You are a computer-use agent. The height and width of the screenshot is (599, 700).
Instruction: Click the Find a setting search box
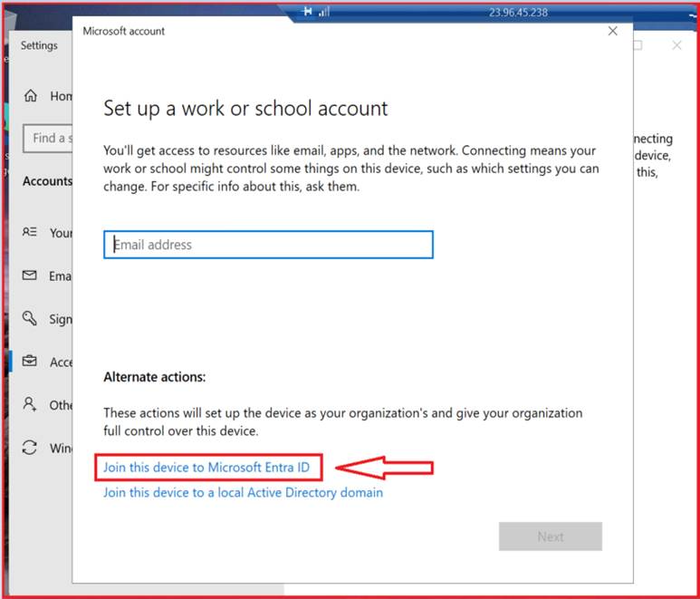pyautogui.click(x=48, y=138)
